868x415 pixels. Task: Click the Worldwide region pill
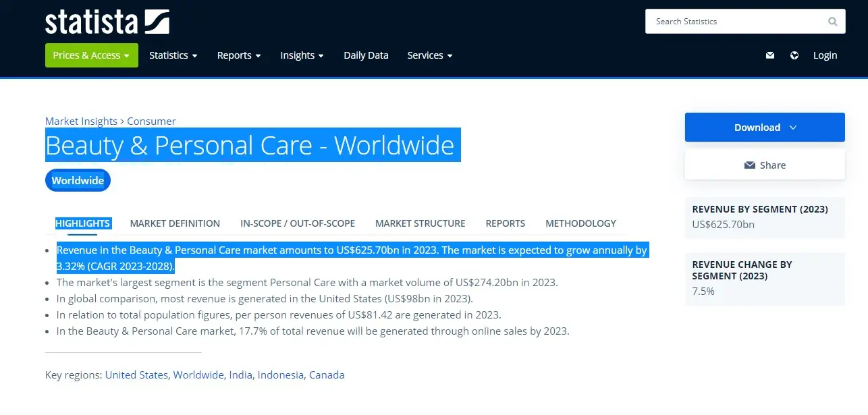pyautogui.click(x=78, y=181)
